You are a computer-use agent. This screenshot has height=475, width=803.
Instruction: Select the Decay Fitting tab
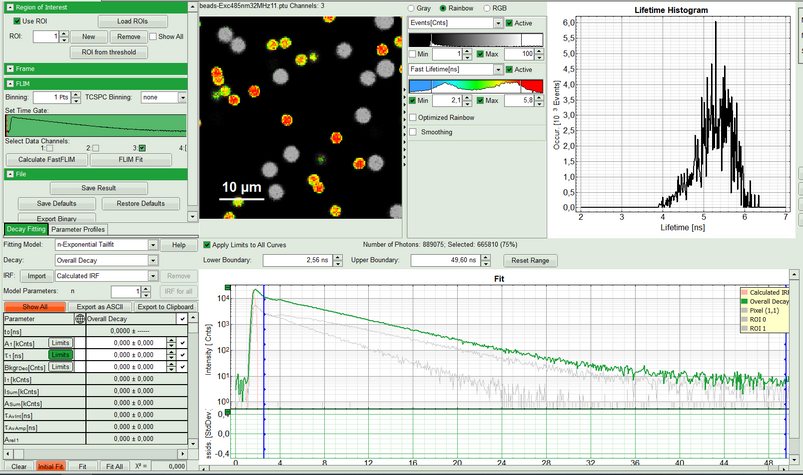pos(24,229)
